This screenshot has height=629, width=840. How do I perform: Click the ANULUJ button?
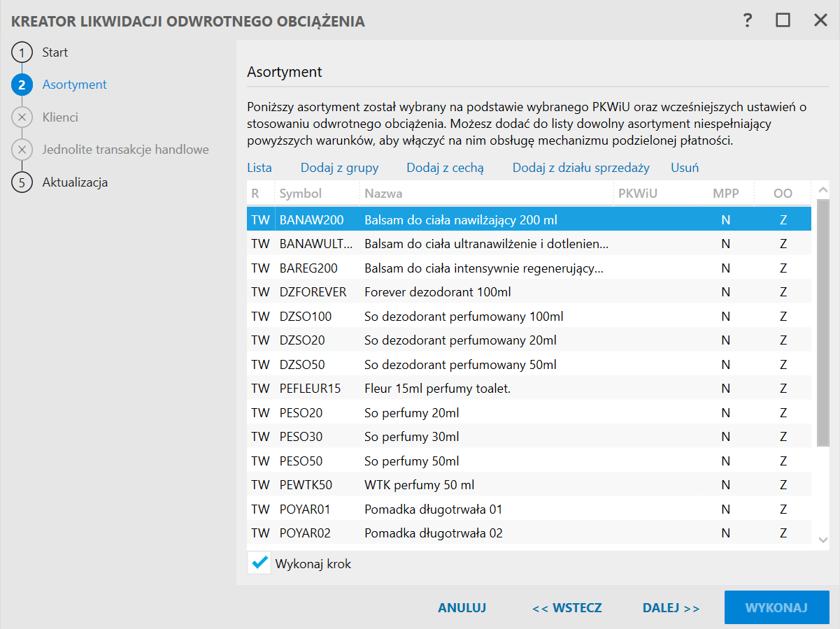point(462,608)
